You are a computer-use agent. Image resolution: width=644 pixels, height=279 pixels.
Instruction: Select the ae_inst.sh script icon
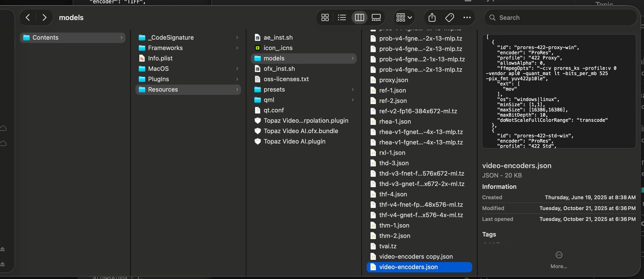(x=257, y=38)
